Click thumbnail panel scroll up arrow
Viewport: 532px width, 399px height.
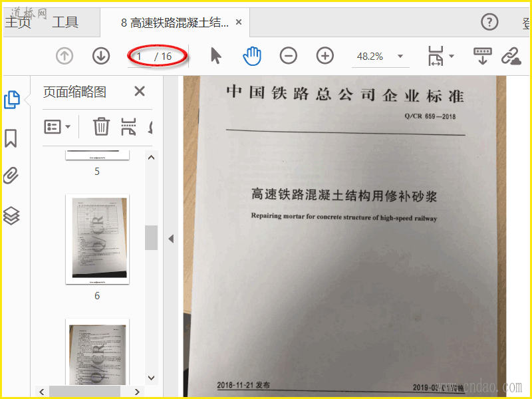pyautogui.click(x=152, y=158)
